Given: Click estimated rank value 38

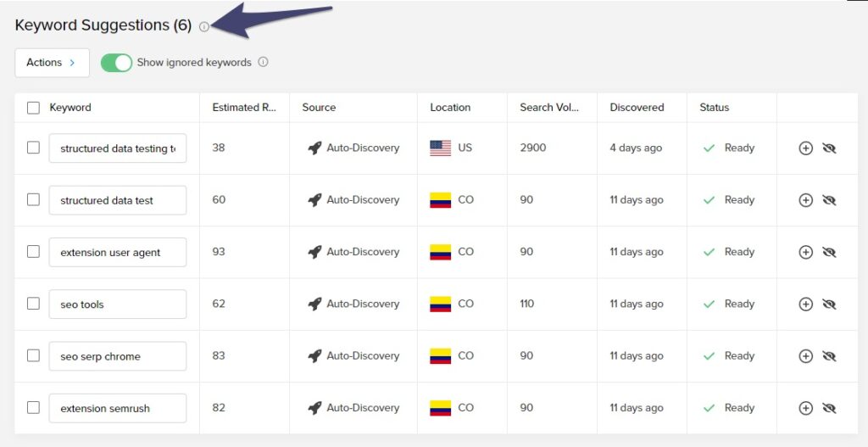Looking at the screenshot, I should [x=219, y=148].
